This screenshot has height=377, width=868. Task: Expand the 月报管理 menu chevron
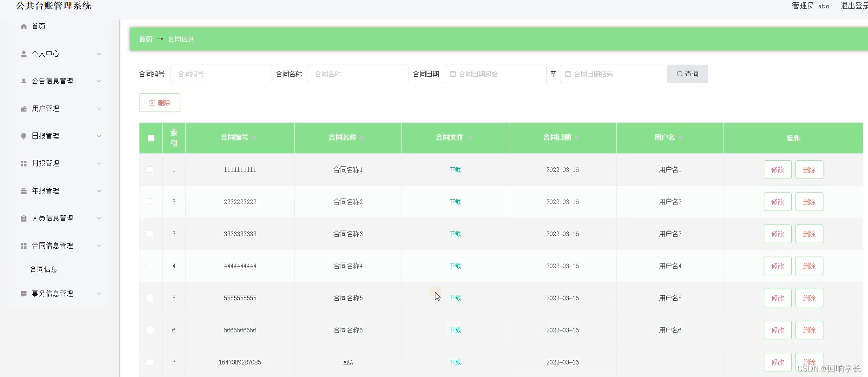pos(99,164)
